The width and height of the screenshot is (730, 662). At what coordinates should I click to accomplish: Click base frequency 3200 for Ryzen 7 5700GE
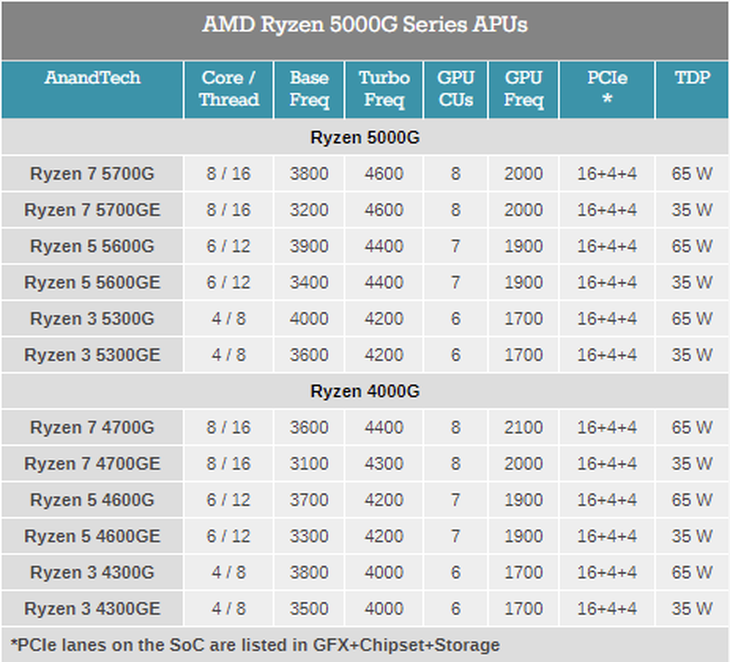(x=309, y=210)
